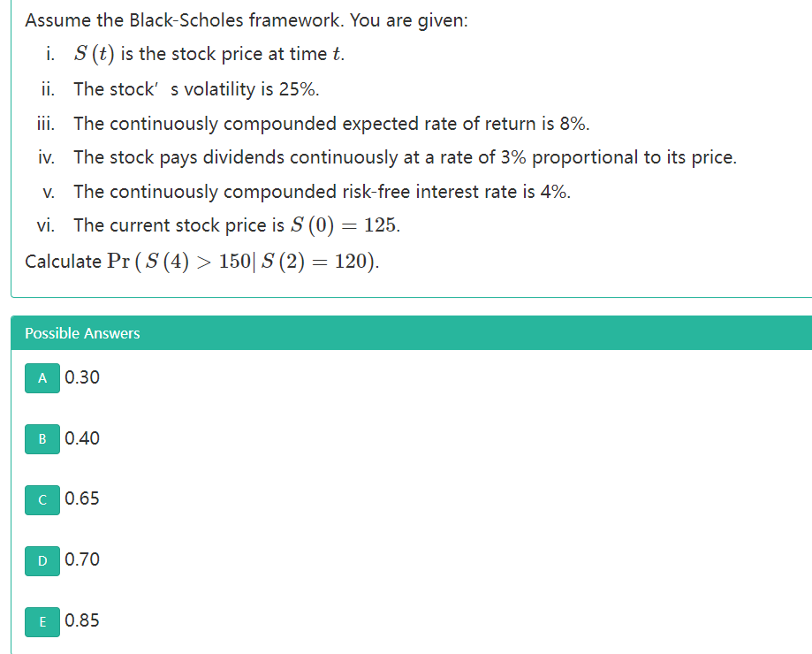812x654 pixels.
Task: Select answer C badge
Action: click(x=42, y=500)
